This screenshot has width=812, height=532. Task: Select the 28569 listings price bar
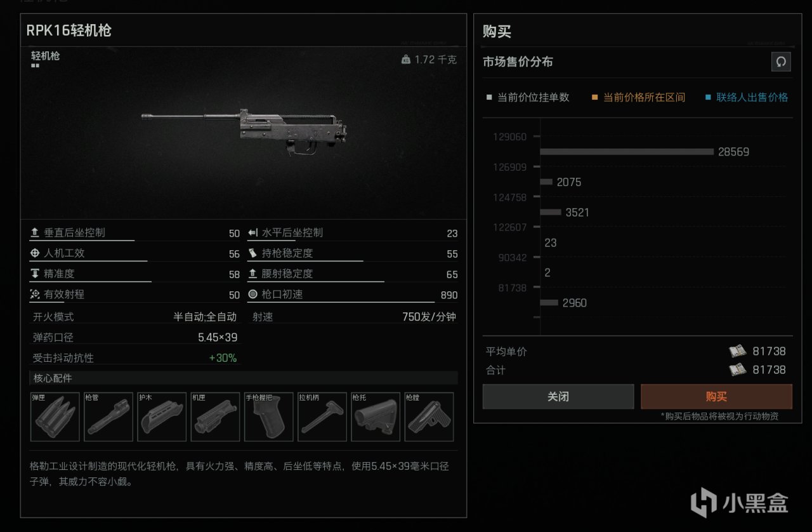tap(627, 152)
